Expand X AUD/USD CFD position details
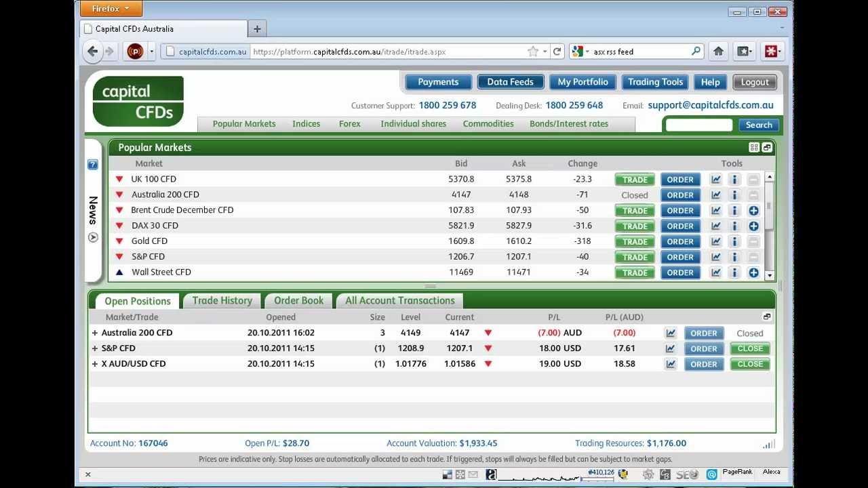 point(95,364)
